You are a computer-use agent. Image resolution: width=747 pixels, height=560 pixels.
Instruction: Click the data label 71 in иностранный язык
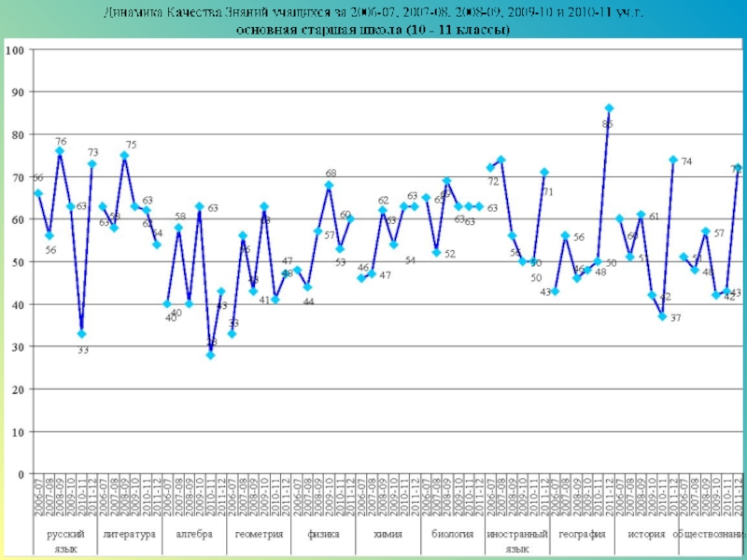pos(548,192)
